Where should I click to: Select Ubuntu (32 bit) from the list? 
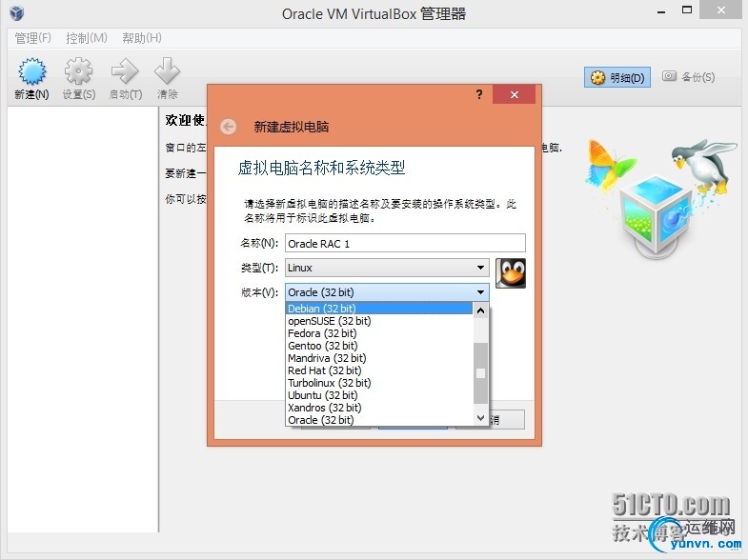(x=379, y=395)
